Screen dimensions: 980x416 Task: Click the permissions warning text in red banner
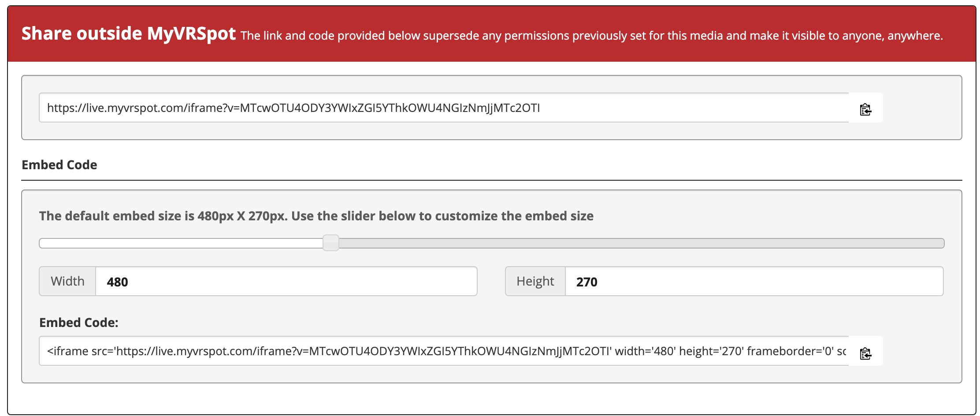pyautogui.click(x=592, y=36)
